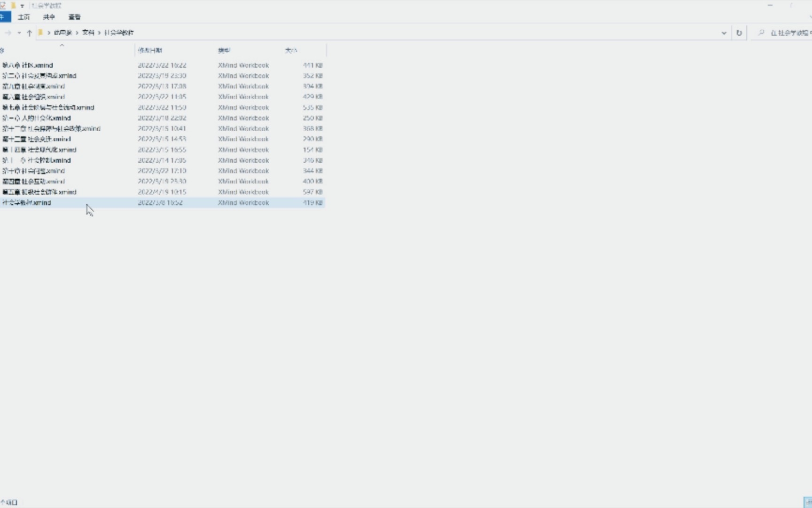812x508 pixels.
Task: Select the 第九章 xmind file sized 304 KB
Action: click(33, 87)
